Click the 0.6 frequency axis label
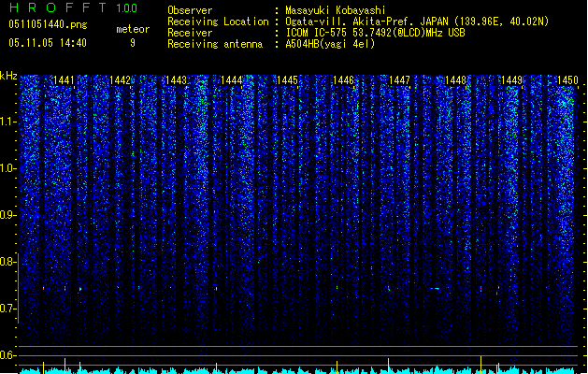 [8, 355]
